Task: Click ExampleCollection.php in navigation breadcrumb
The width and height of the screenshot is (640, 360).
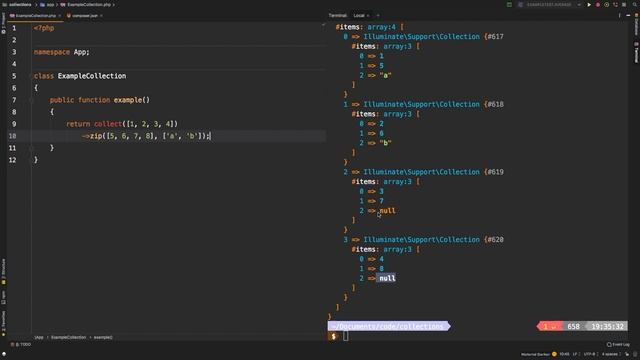Action: pyautogui.click(x=86, y=4)
